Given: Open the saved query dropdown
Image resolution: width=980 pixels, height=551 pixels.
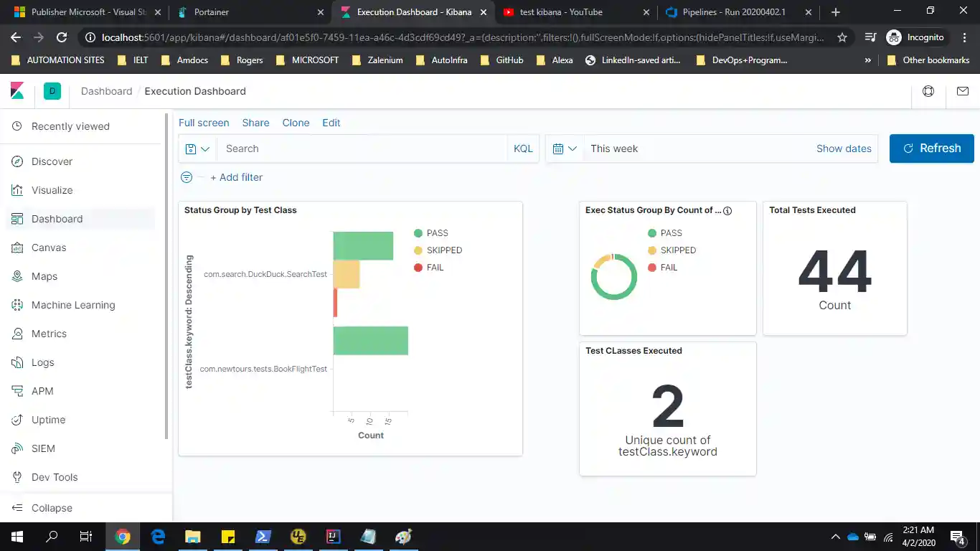Looking at the screenshot, I should pos(197,149).
